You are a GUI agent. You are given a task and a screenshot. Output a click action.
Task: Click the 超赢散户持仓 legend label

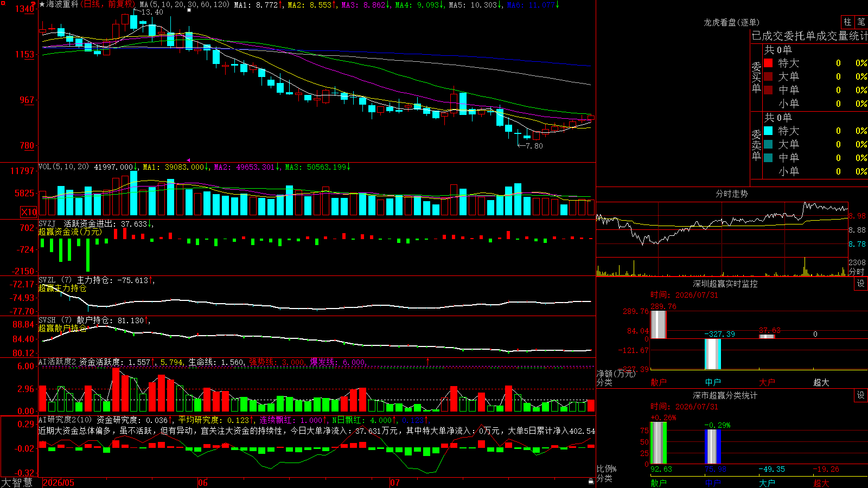point(62,329)
